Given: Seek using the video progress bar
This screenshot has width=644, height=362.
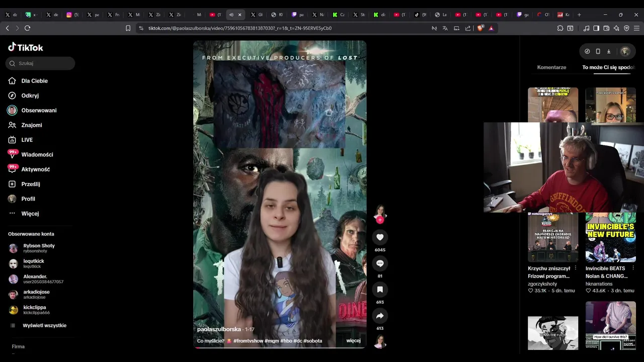Looking at the screenshot, I should point(280,347).
